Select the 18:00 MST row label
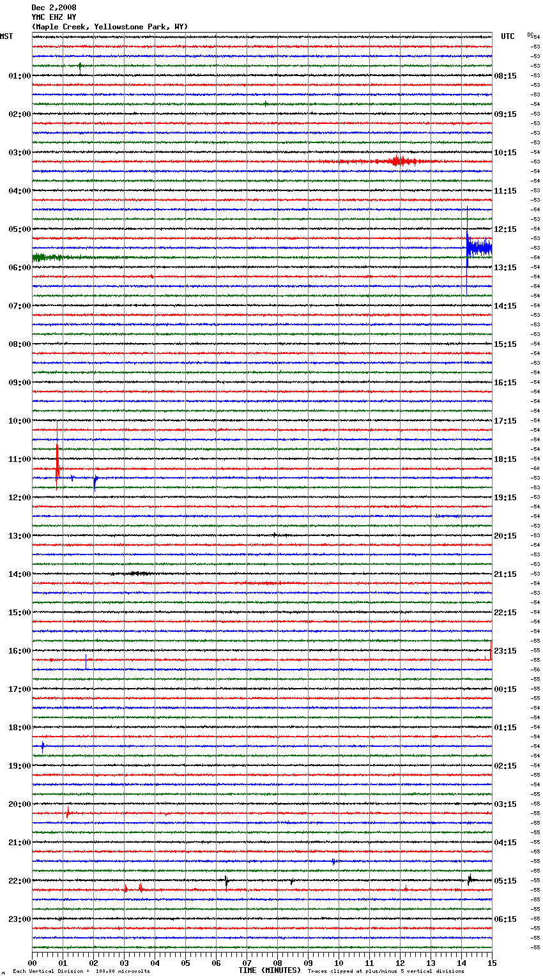The image size is (543, 980). point(19,728)
